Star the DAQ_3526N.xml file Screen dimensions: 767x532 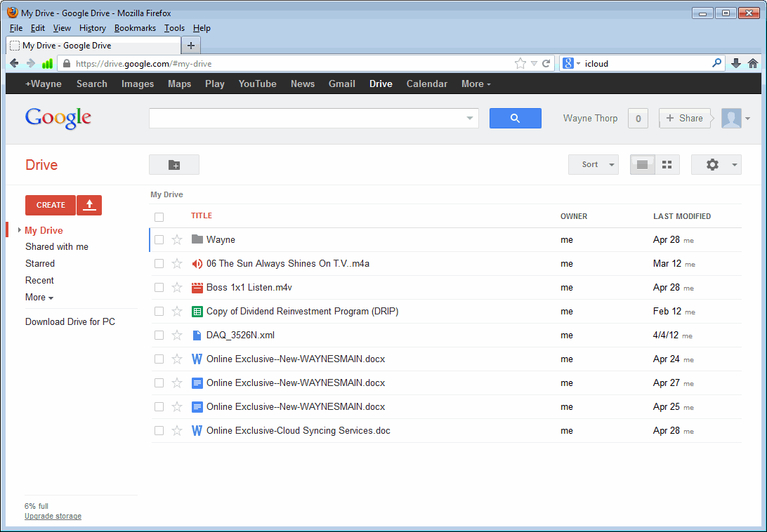click(x=177, y=335)
